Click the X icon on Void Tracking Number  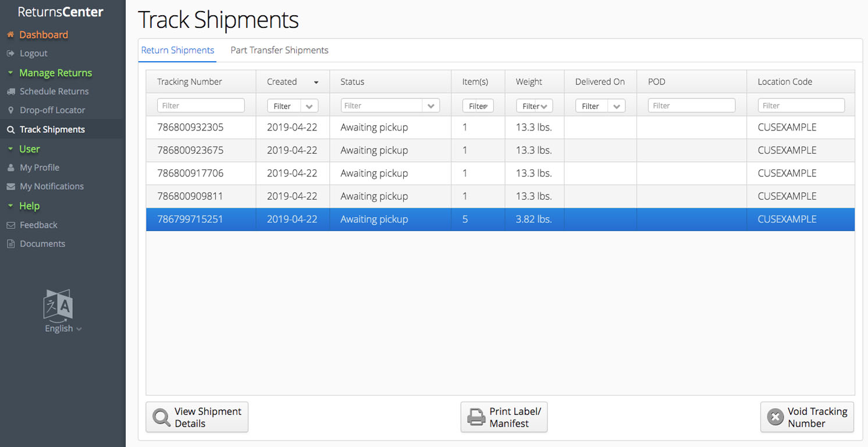(x=775, y=417)
